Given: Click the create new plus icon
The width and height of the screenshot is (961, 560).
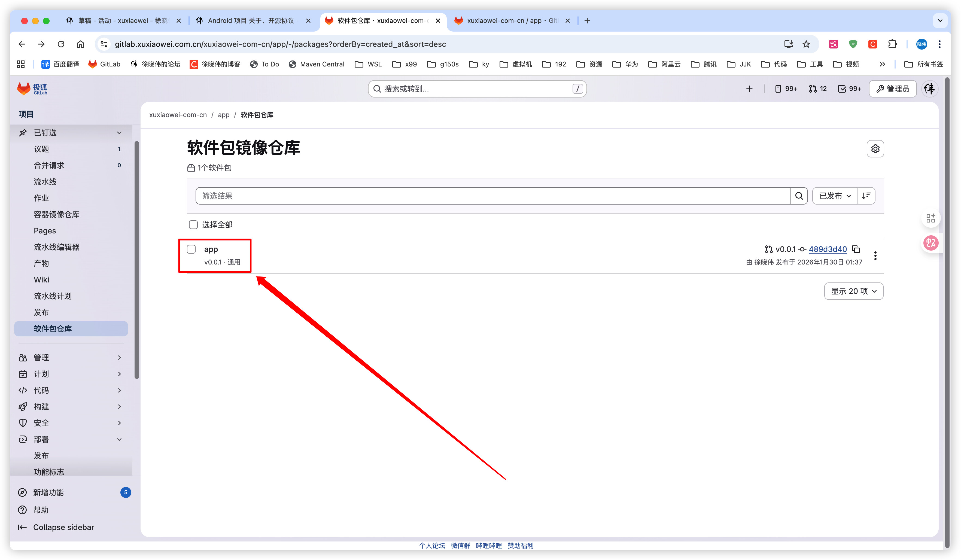Looking at the screenshot, I should [749, 89].
